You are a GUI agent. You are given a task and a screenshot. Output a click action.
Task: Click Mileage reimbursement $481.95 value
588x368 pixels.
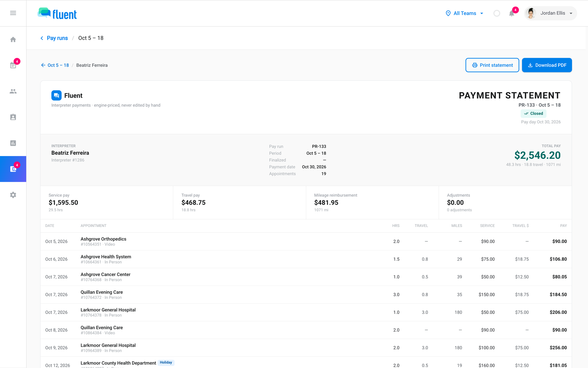click(x=326, y=203)
